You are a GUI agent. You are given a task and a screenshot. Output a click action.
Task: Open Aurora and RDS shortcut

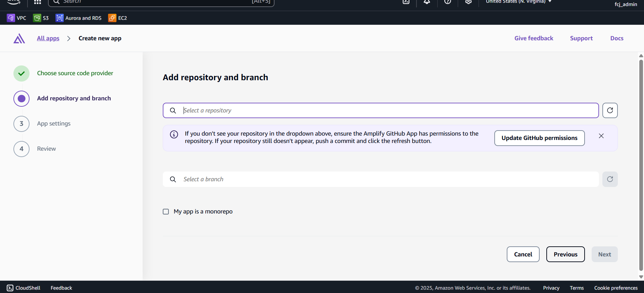pos(79,18)
